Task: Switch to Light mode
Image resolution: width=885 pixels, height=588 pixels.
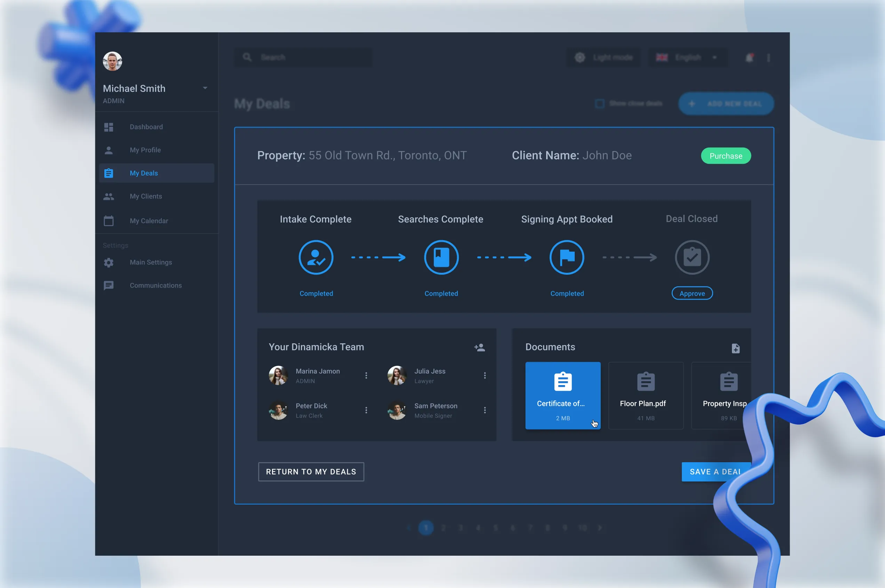Action: 604,58
